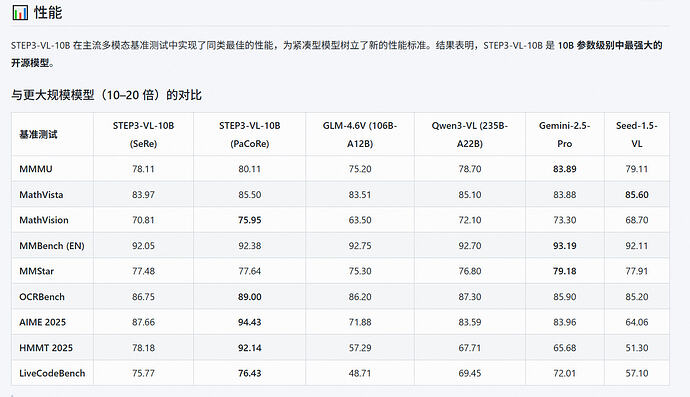The image size is (690, 397).
Task: Click the MMBench value 92.75
Action: 360,246
